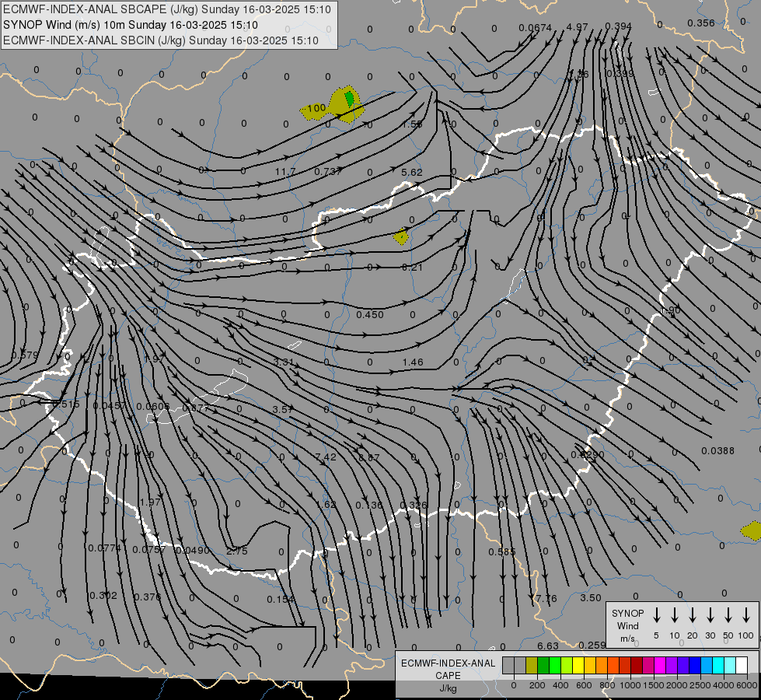The height and width of the screenshot is (700, 761).
Task: Click the value 7.42 on the map
Action: coord(325,457)
